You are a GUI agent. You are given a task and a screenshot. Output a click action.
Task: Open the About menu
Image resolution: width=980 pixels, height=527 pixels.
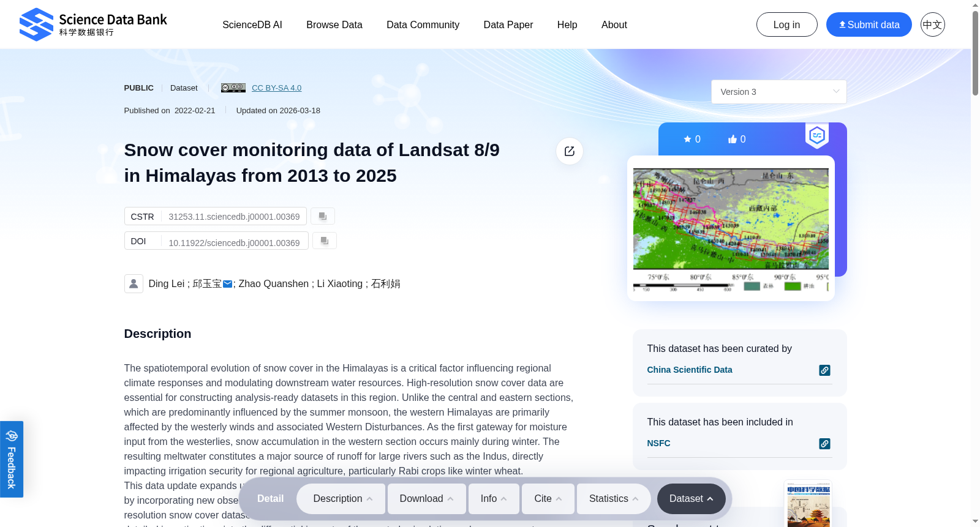click(x=614, y=24)
